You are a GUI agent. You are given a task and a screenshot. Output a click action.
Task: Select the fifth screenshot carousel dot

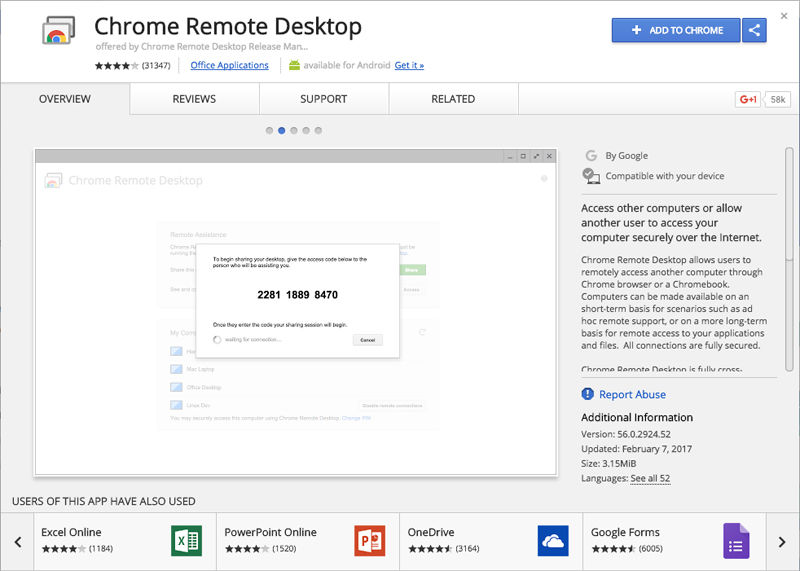pos(318,131)
